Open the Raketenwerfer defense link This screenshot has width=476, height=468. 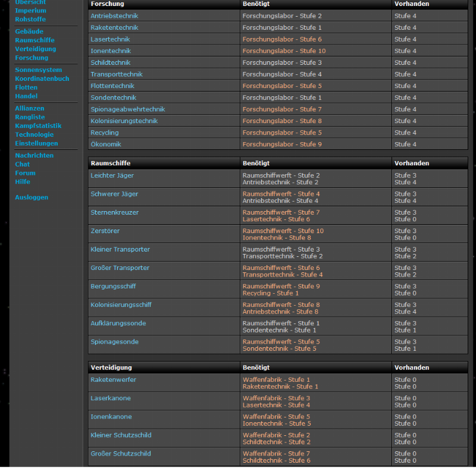coord(113,379)
